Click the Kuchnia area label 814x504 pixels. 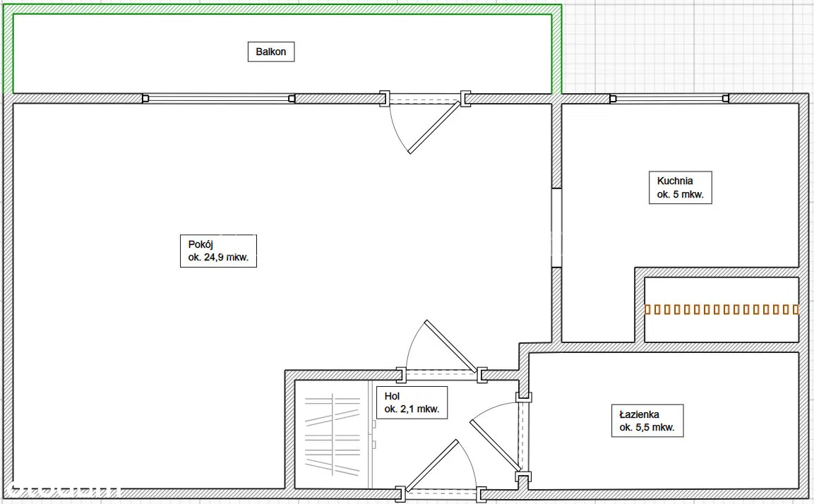pos(680,188)
